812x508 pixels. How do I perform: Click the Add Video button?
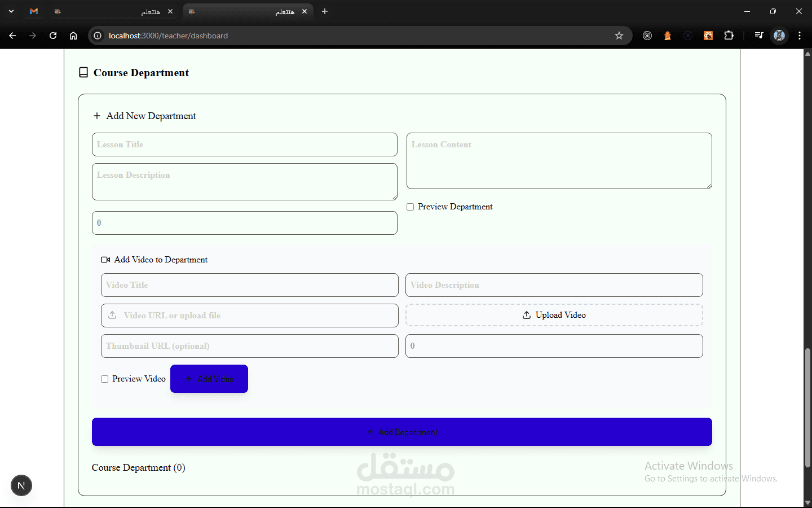pos(209,379)
